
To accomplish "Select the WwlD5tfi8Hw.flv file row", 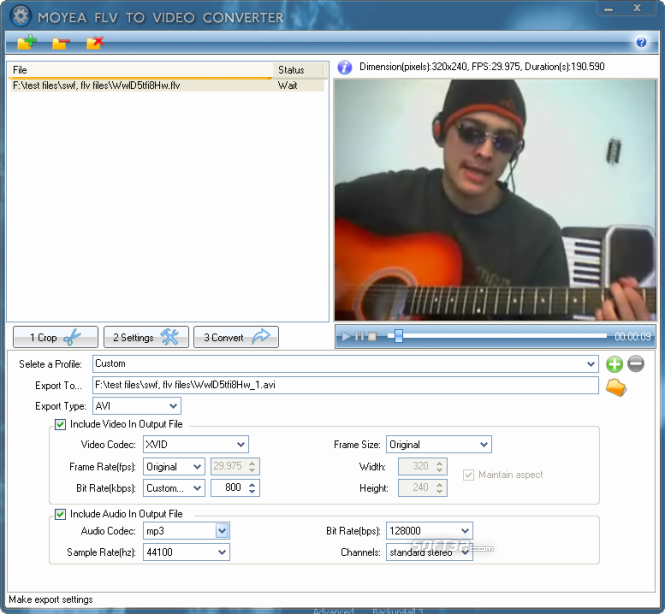I will coord(168,86).
